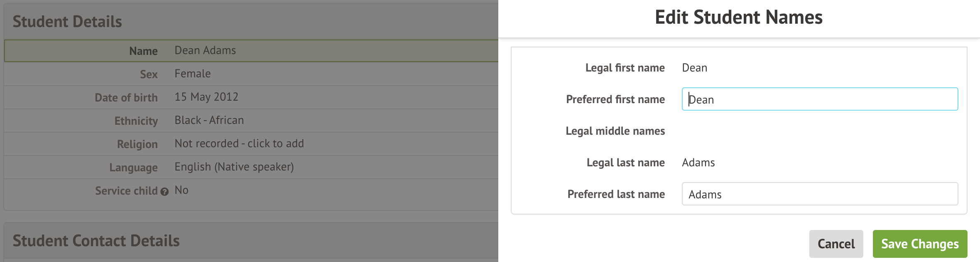Open the Sex row showing Female
This screenshot has height=262, width=980.
192,74
